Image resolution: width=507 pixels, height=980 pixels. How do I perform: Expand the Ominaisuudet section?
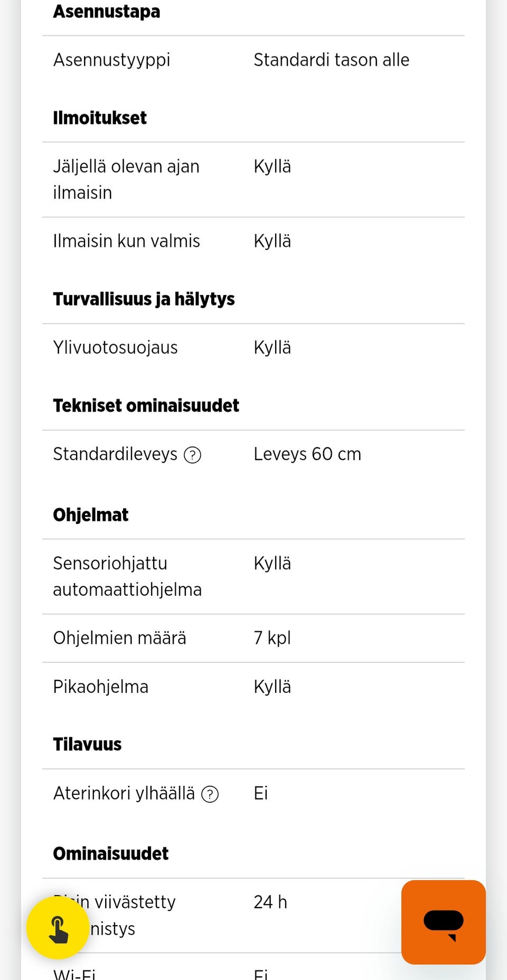pyautogui.click(x=110, y=853)
